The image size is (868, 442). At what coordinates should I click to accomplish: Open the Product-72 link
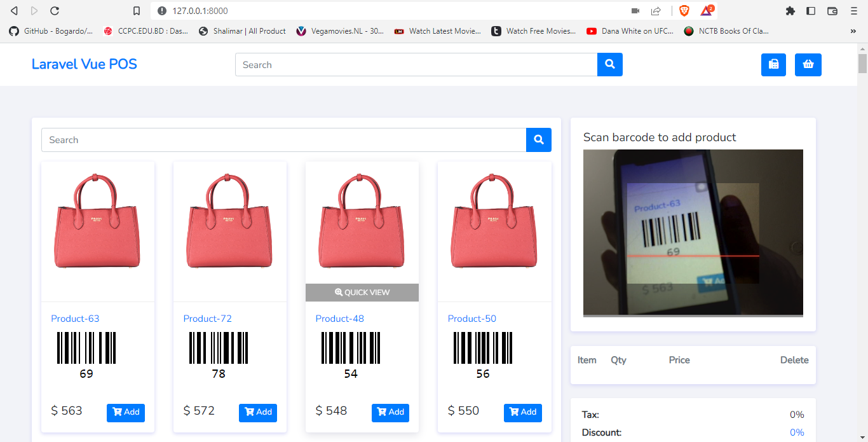(208, 319)
